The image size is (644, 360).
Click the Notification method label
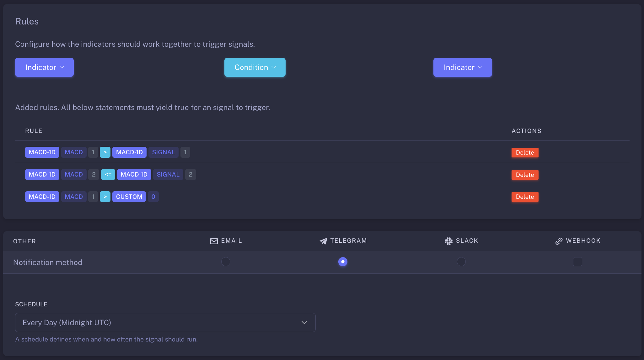point(48,262)
